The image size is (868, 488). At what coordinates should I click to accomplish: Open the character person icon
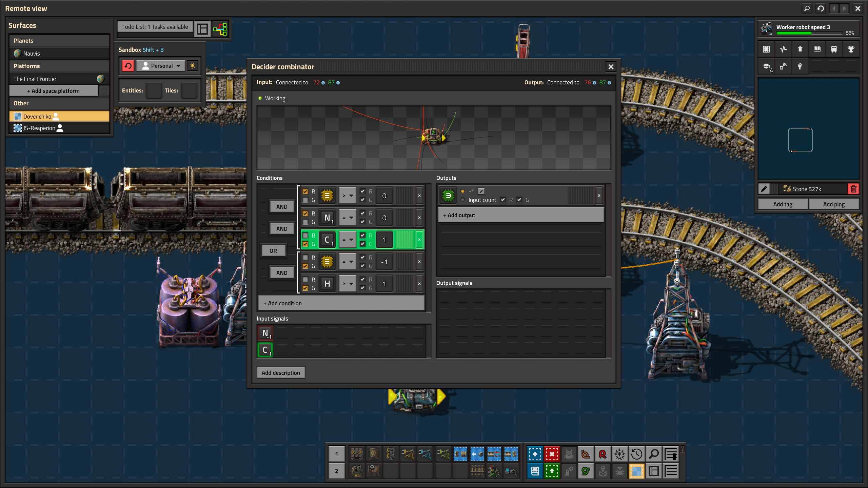pyautogui.click(x=800, y=66)
